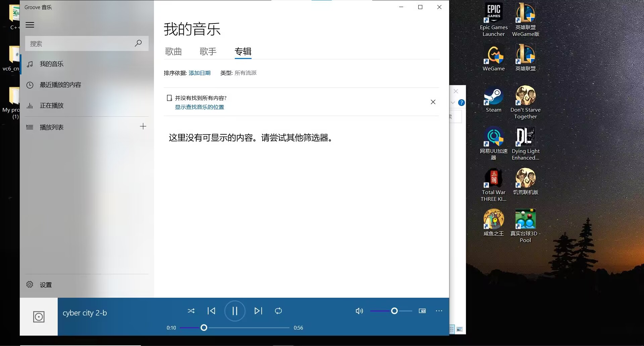Switch to the 歌曲 tab
Viewport: 644px width, 346px height.
tap(173, 52)
